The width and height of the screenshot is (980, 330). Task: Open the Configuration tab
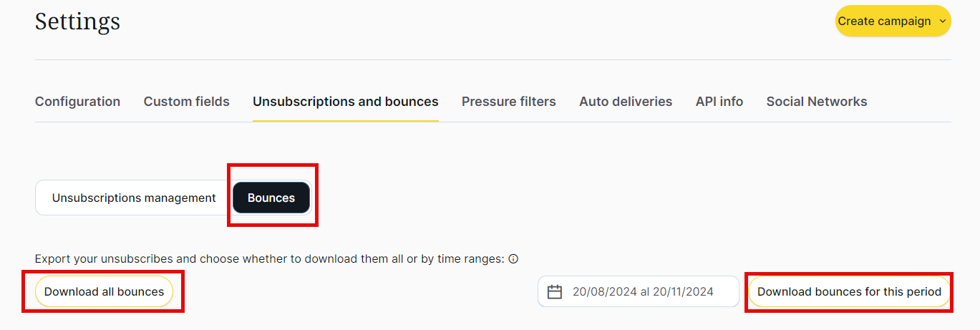77,102
